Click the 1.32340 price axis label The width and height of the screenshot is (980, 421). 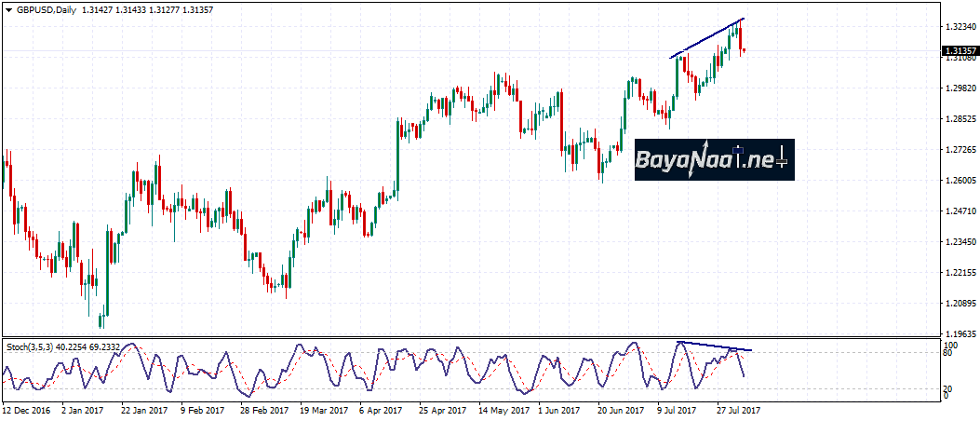click(x=958, y=28)
